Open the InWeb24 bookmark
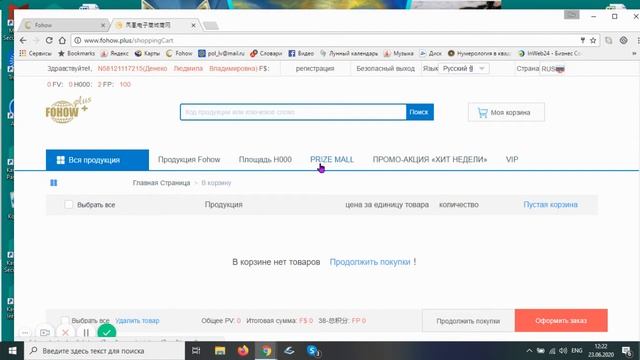Image resolution: width=640 pixels, height=360 pixels. [x=549, y=53]
